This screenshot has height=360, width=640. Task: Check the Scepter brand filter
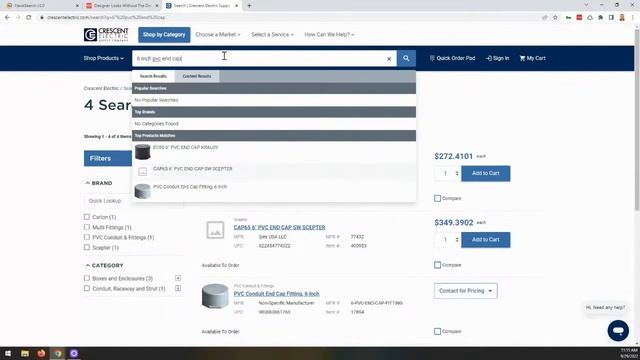(x=87, y=247)
